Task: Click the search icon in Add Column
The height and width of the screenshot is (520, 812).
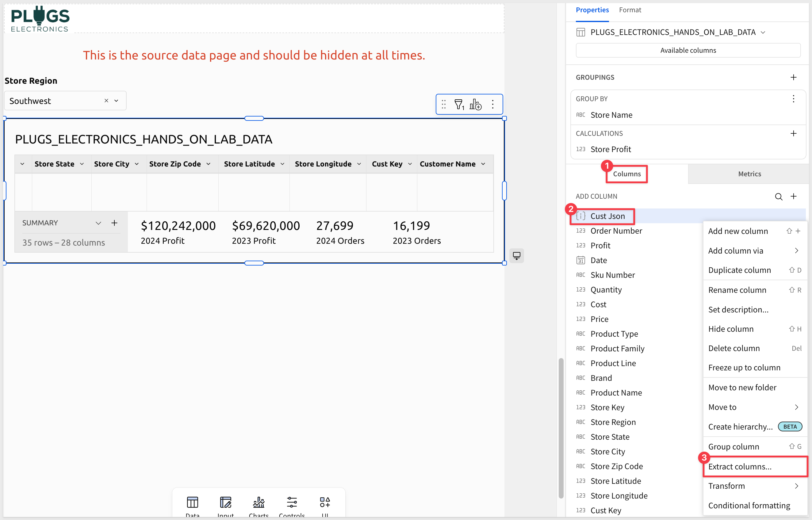Action: click(778, 197)
